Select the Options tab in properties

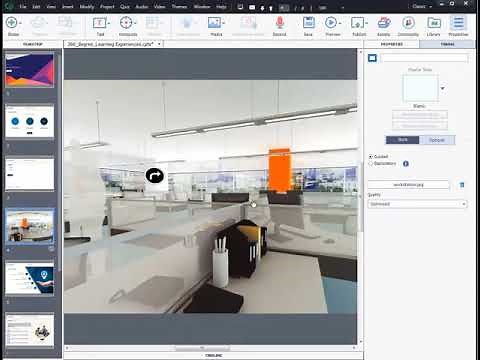tap(437, 140)
